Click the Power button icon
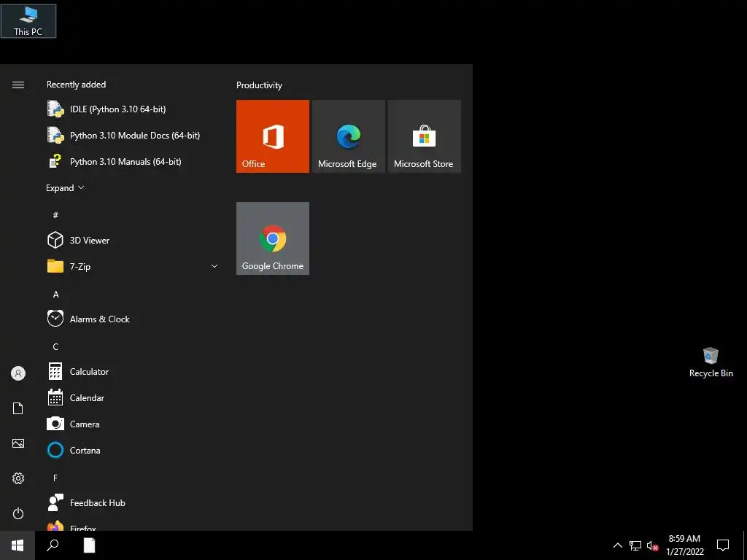Image resolution: width=747 pixels, height=560 pixels. [x=18, y=513]
